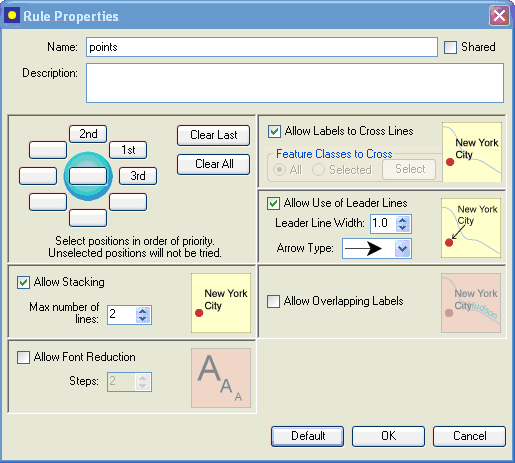Disable Allow Labels to Cross Lines

pos(274,131)
